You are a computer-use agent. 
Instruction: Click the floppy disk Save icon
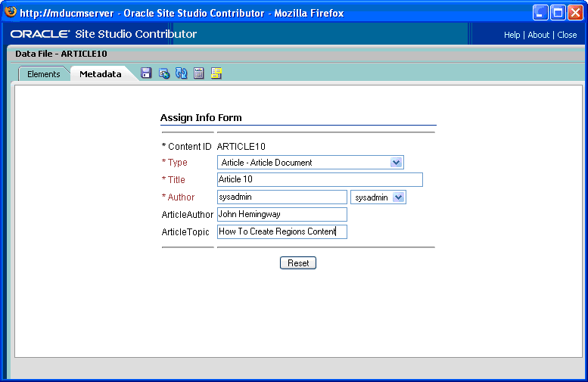pos(146,73)
